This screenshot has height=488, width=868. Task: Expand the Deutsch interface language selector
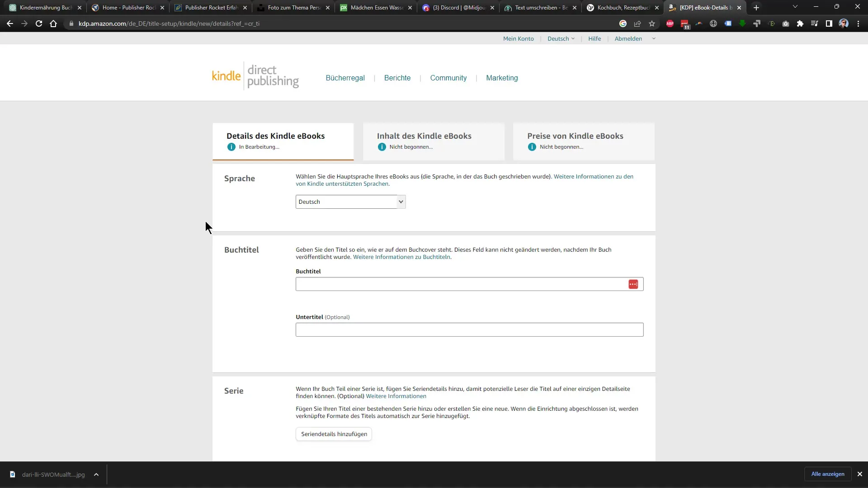tap(561, 38)
